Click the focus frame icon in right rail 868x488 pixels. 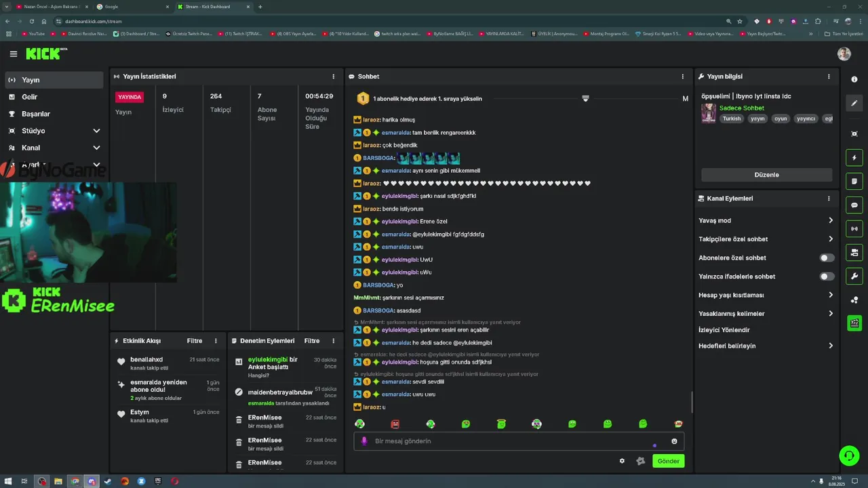pos(854,134)
